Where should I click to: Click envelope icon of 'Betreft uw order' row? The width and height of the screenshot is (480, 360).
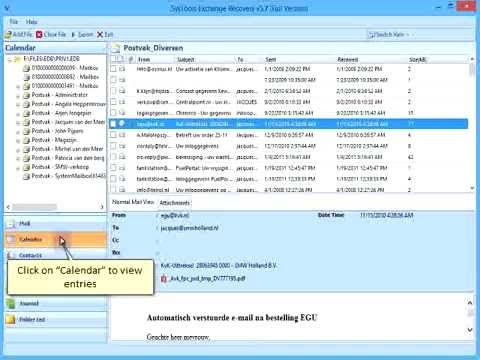point(122,135)
